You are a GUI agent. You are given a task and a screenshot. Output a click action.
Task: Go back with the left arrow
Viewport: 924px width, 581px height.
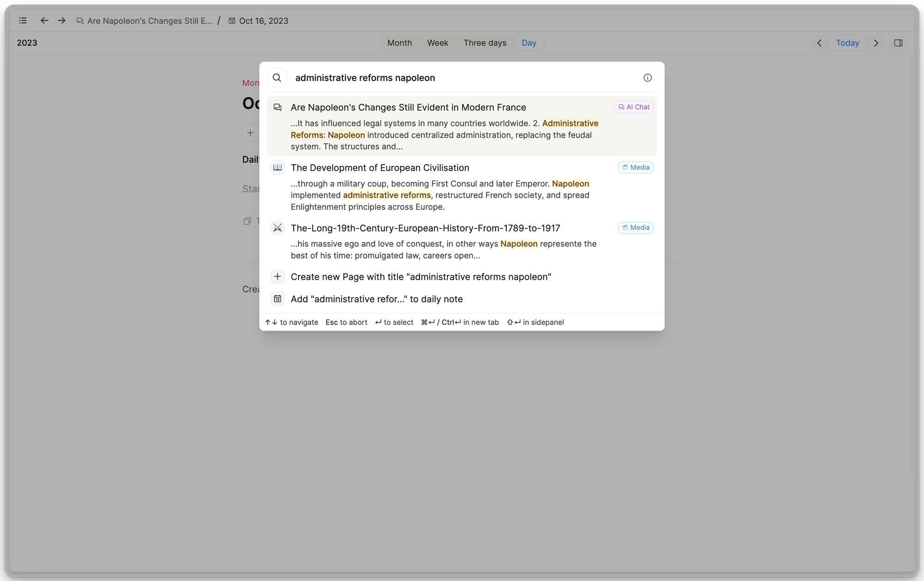(44, 21)
